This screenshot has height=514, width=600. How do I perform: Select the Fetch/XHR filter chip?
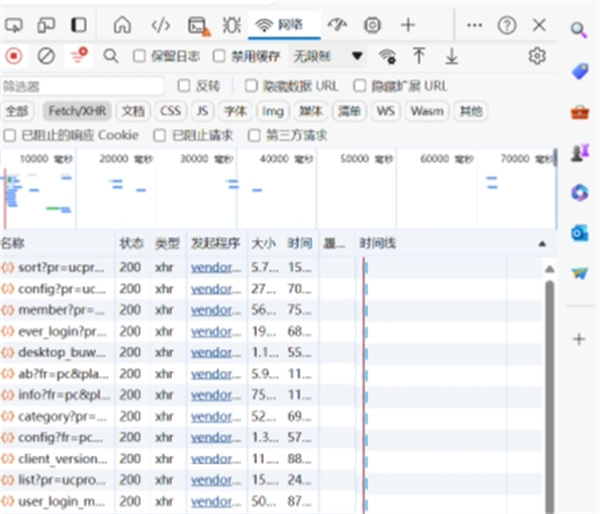77,111
